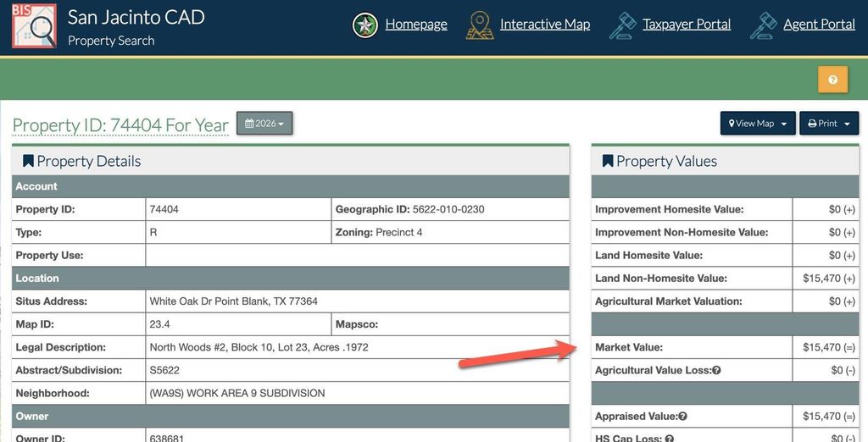Click help icon beside Agricultural Value Loss
The image size is (868, 442).
click(716, 370)
